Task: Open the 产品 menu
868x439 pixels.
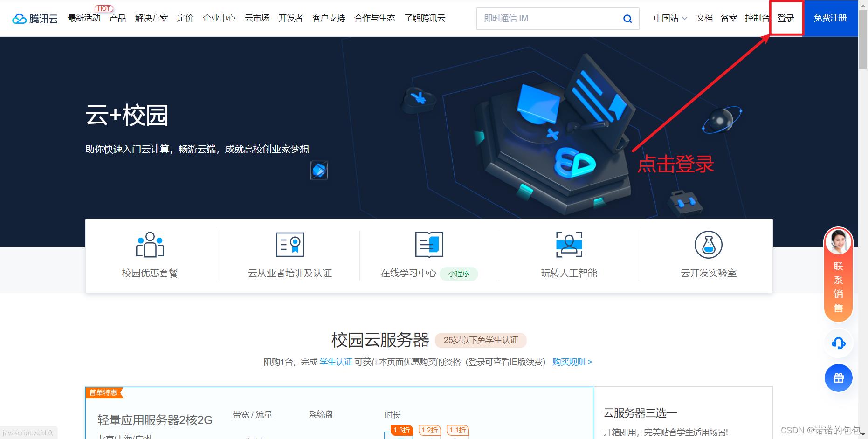Action: [x=117, y=18]
